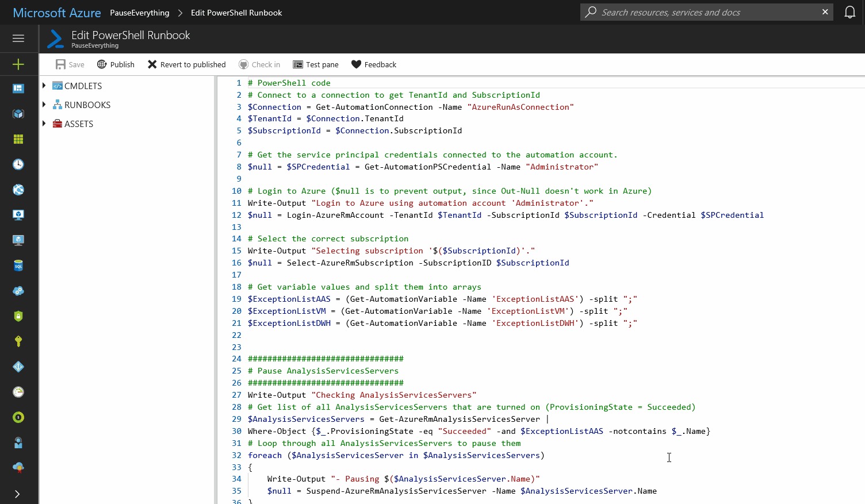The width and height of the screenshot is (865, 504).
Task: Revert the runbook to published version
Action: pyautogui.click(x=186, y=64)
